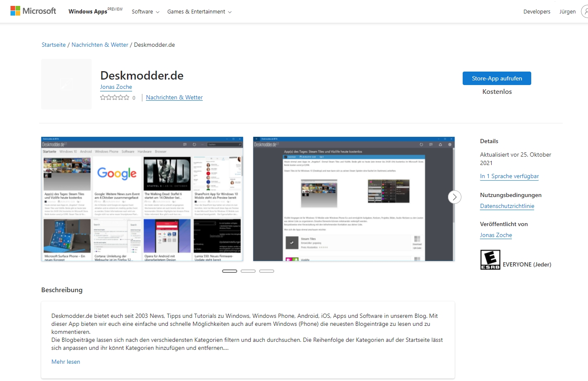Click the ESRB Everyone rating icon
Image resolution: width=588 pixels, height=381 pixels.
490,260
